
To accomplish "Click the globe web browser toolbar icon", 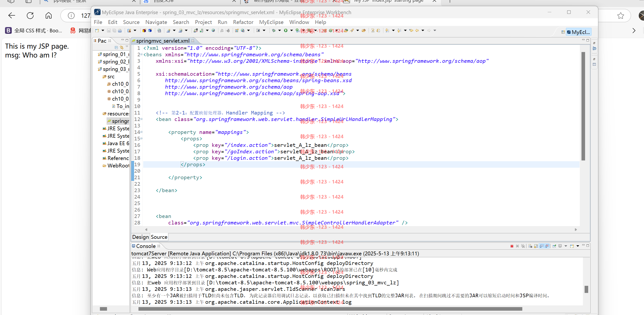I will [213, 30].
